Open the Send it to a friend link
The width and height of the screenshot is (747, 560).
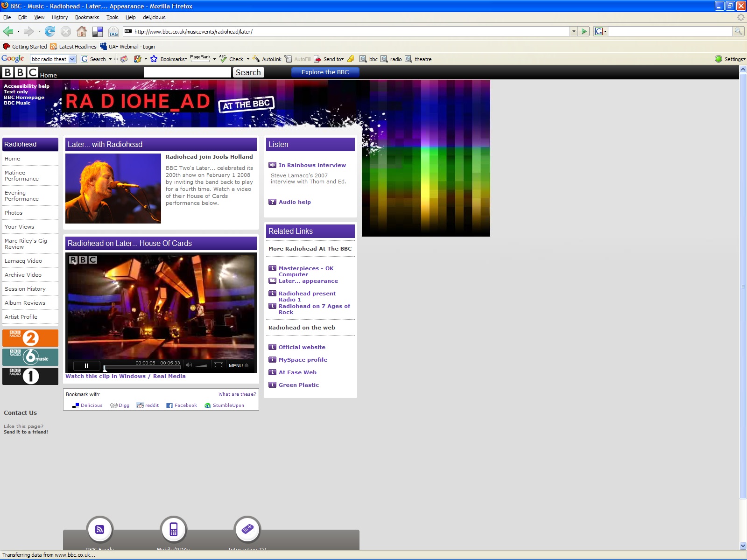tap(26, 432)
